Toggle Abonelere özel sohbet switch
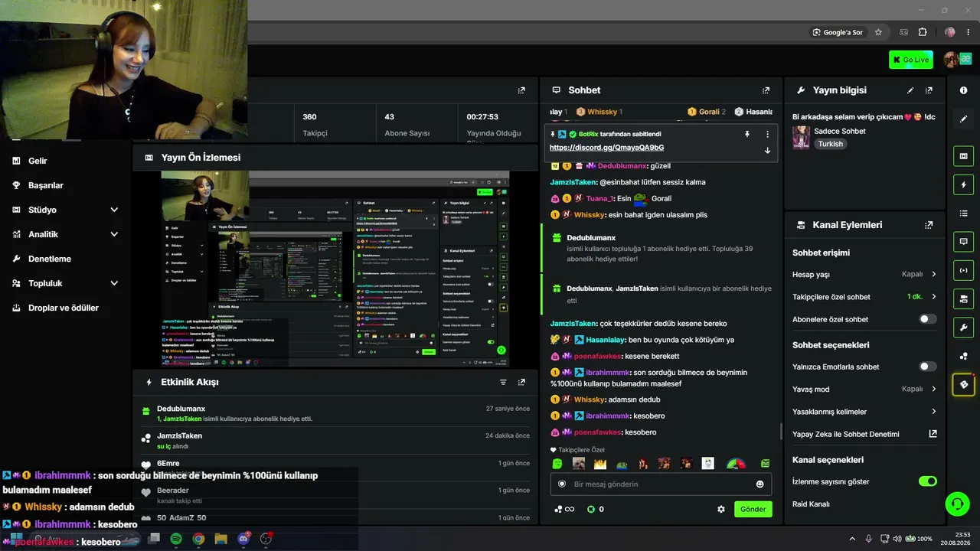This screenshot has height=551, width=980. pyautogui.click(x=927, y=319)
